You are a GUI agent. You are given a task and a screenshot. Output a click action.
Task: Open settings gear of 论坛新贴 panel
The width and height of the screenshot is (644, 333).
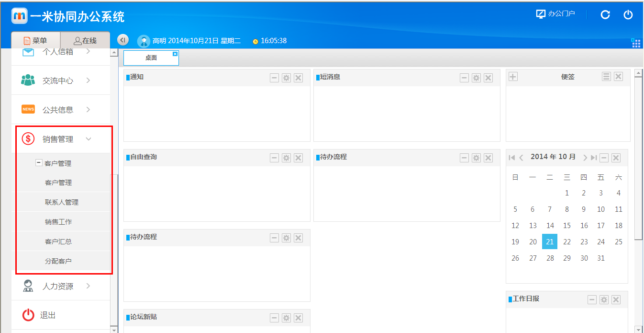tap(286, 318)
